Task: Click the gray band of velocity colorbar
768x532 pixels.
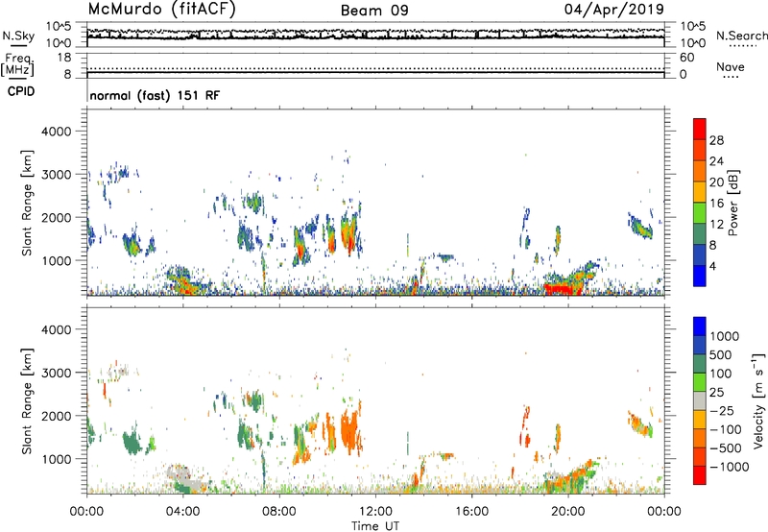Action: click(700, 400)
